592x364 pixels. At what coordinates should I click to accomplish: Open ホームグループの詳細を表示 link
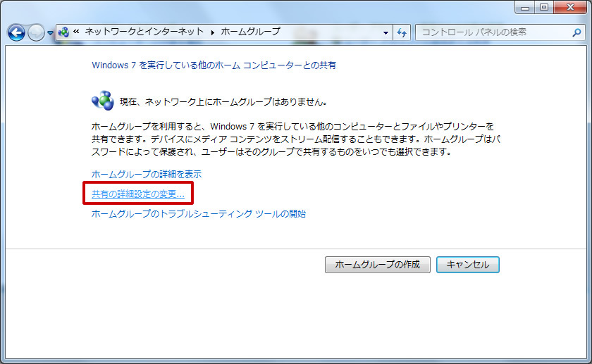[x=147, y=175]
